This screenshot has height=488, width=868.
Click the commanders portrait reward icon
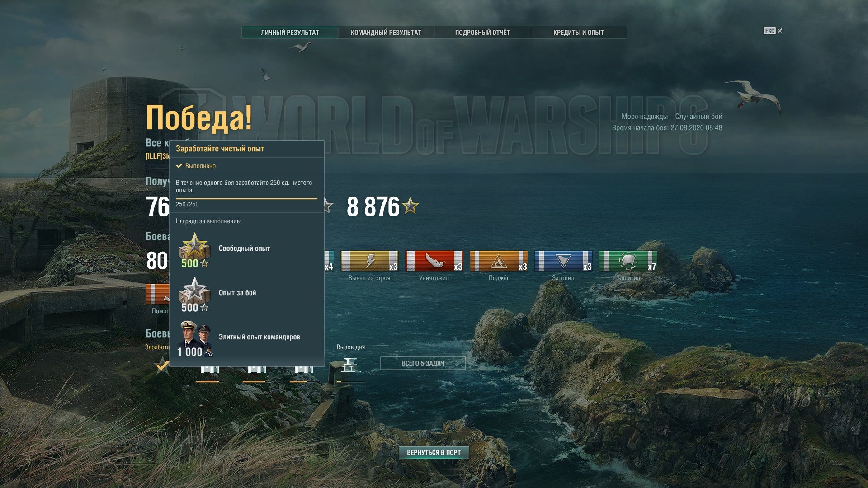pos(195,338)
